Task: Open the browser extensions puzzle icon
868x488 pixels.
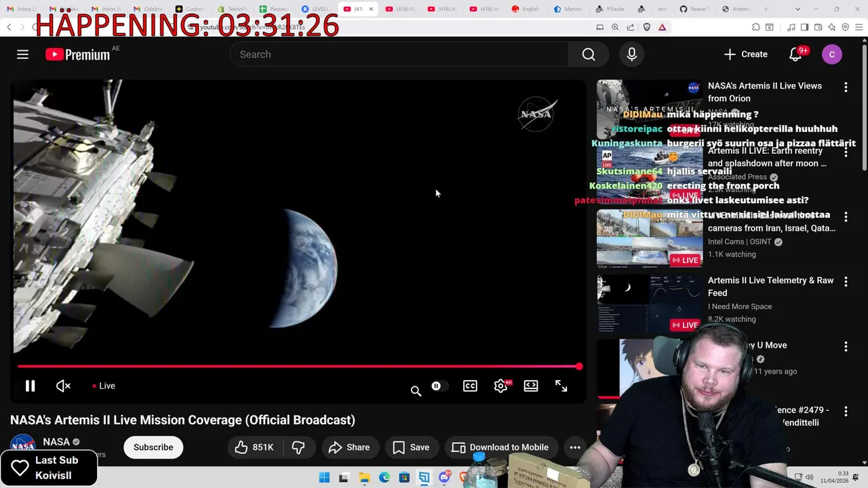Action: (x=756, y=27)
